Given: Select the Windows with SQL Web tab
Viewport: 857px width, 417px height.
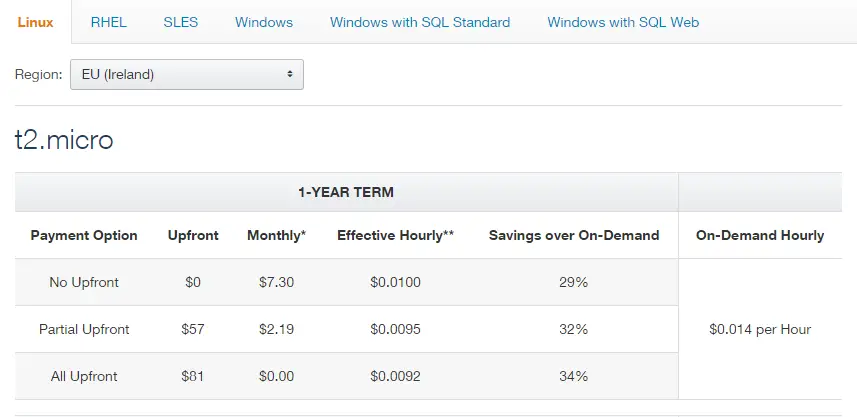Looking at the screenshot, I should tap(623, 22).
